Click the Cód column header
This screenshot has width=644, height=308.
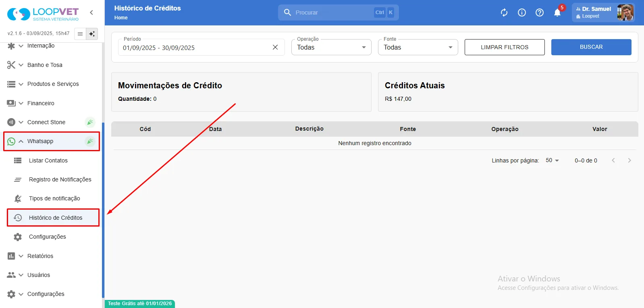pyautogui.click(x=145, y=129)
